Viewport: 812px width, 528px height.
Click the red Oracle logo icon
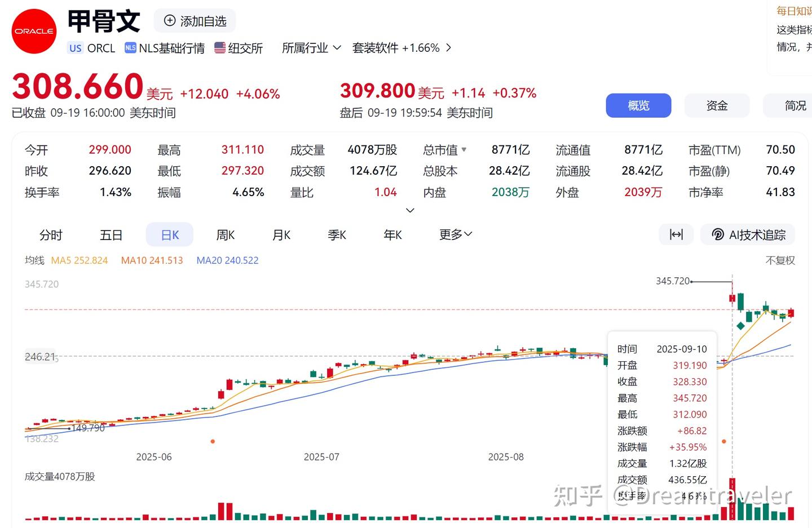pyautogui.click(x=34, y=32)
